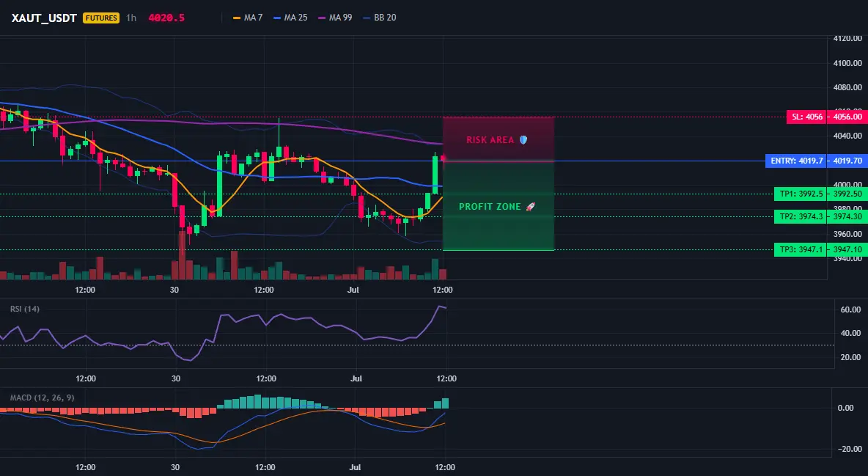Click the RISK AREA zone label
This screenshot has width=868, height=476.
(x=490, y=140)
